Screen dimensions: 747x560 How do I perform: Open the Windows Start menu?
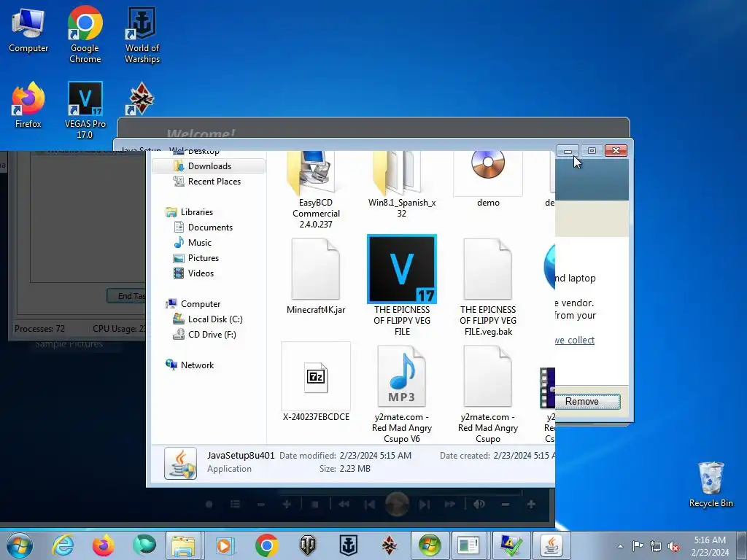tap(19, 545)
